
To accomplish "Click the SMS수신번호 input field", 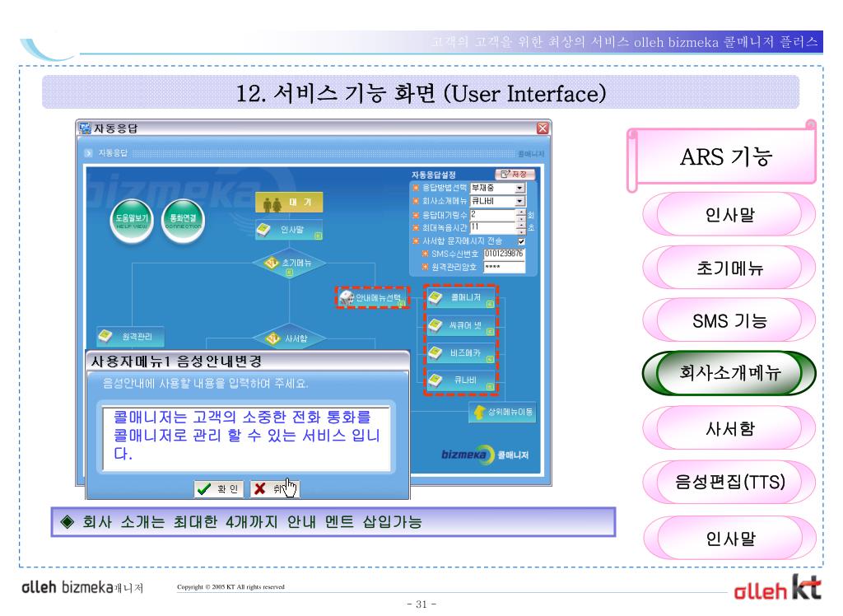I will pos(504,254).
